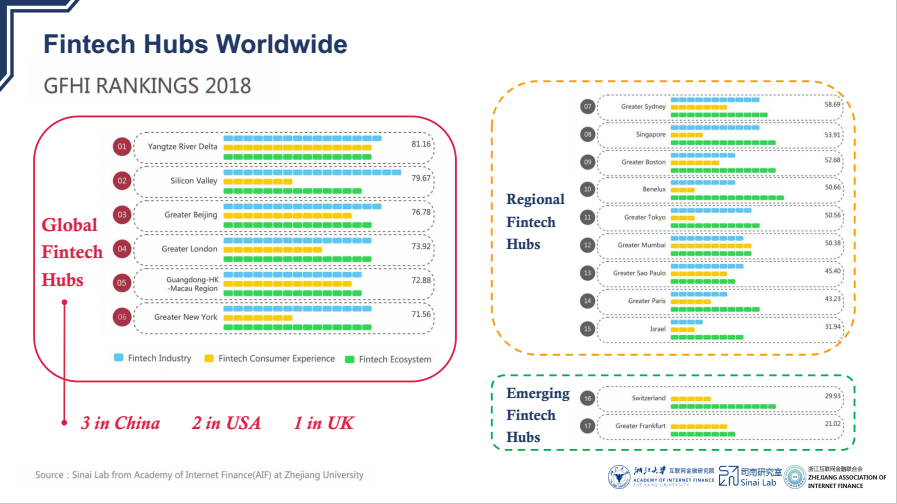Click the 'Greater Frankfurt' label
Image resolution: width=897 pixels, height=504 pixels.
coord(641,426)
